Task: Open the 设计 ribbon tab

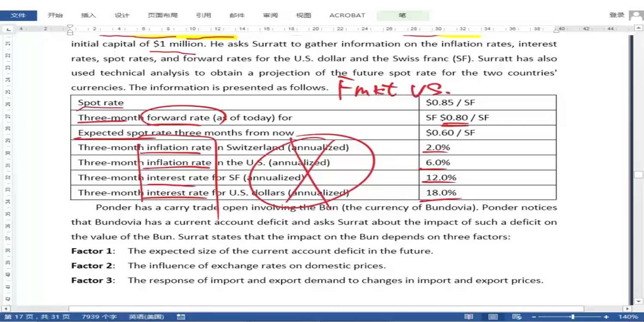Action: coord(122,15)
